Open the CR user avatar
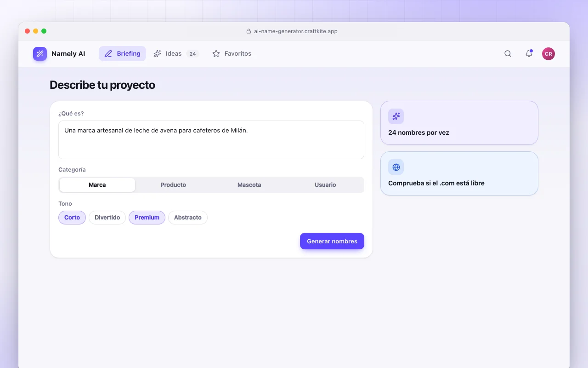This screenshot has width=588, height=368. click(548, 54)
